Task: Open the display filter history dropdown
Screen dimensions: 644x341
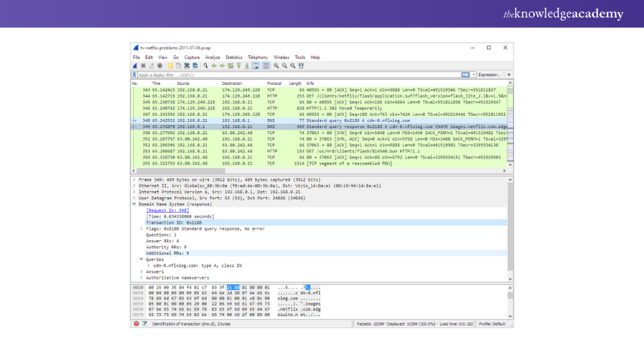Action: (x=474, y=75)
